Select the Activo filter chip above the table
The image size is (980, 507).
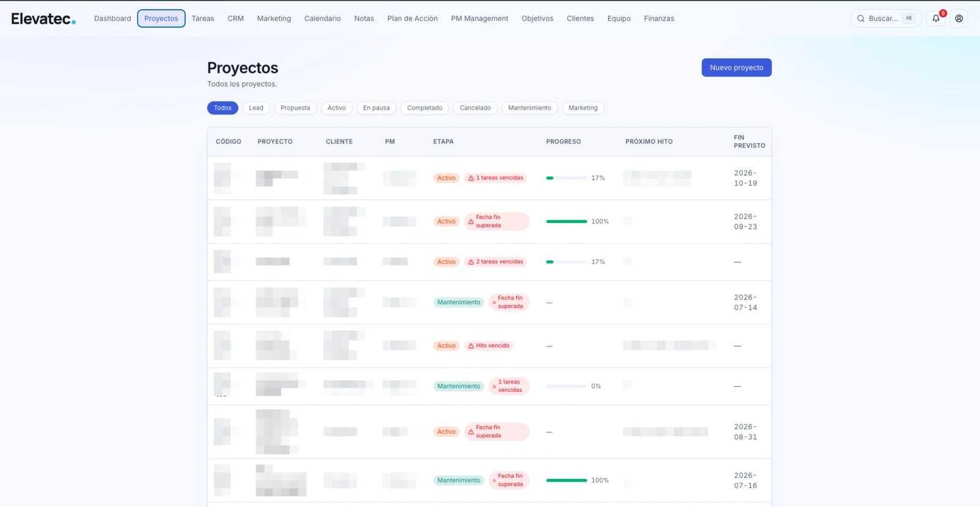[336, 108]
